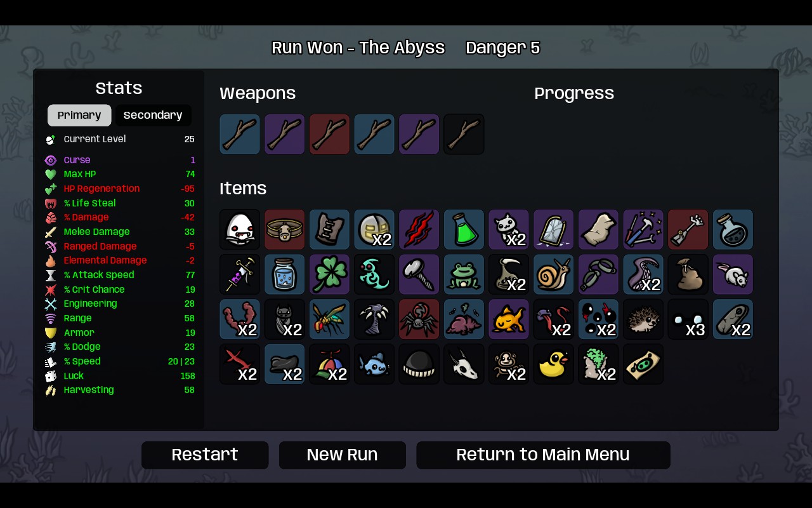Click the four-leaf clover item
This screenshot has width=812, height=508.
pos(329,275)
